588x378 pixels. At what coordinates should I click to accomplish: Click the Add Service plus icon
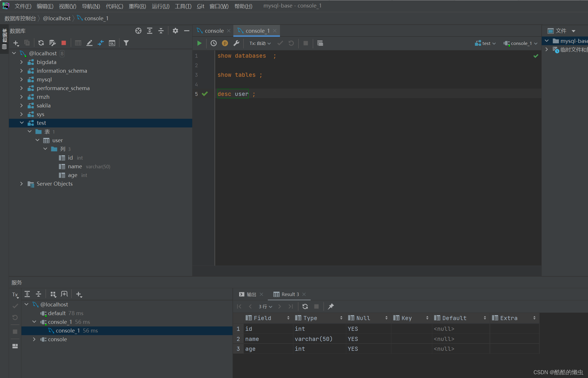[79, 294]
